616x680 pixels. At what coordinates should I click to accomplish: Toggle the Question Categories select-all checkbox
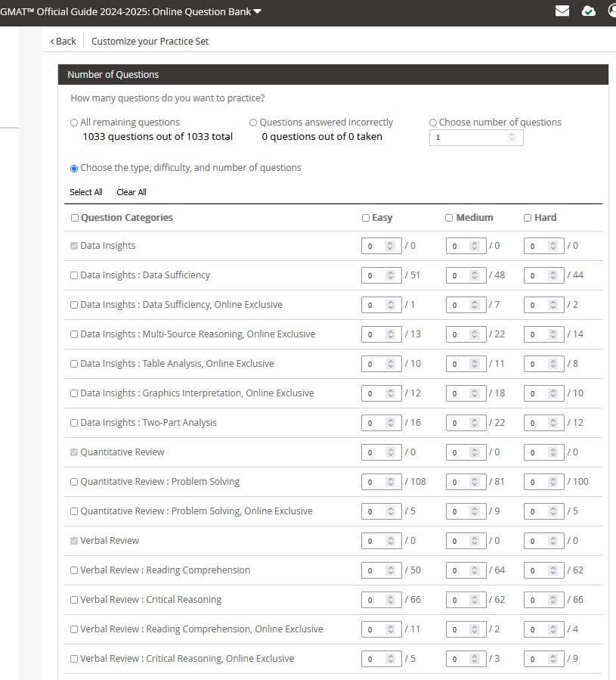[x=74, y=218]
